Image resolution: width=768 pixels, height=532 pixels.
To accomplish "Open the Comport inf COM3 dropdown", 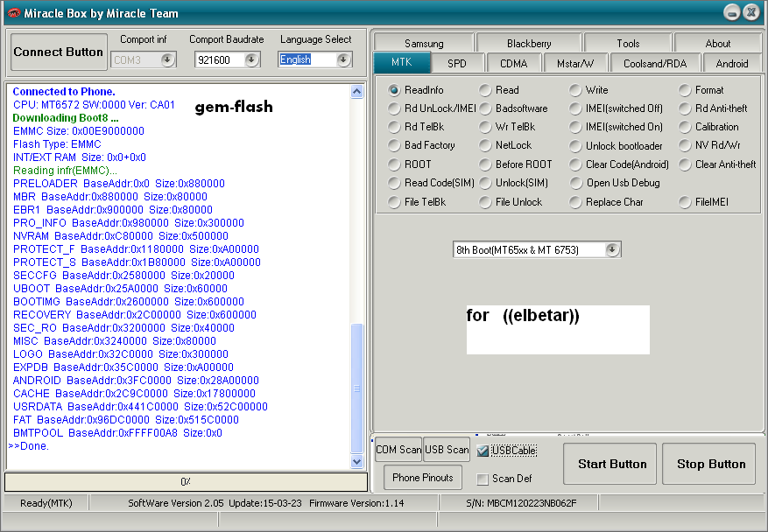I will (167, 59).
